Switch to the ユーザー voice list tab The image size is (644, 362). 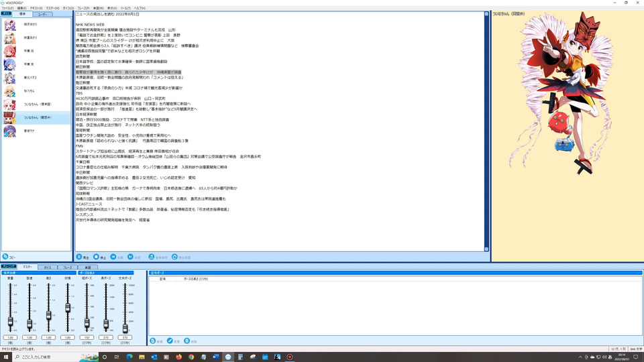click(43, 14)
